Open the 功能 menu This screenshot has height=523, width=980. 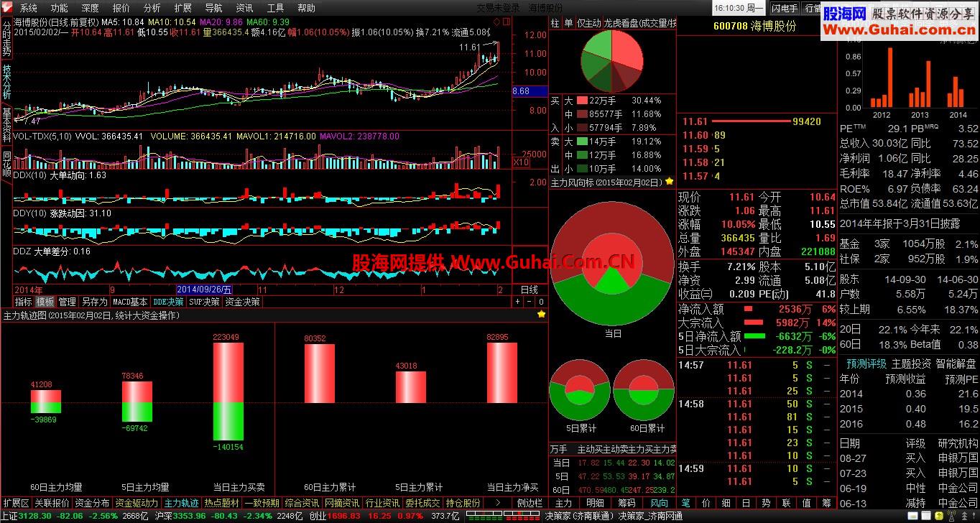pyautogui.click(x=60, y=8)
